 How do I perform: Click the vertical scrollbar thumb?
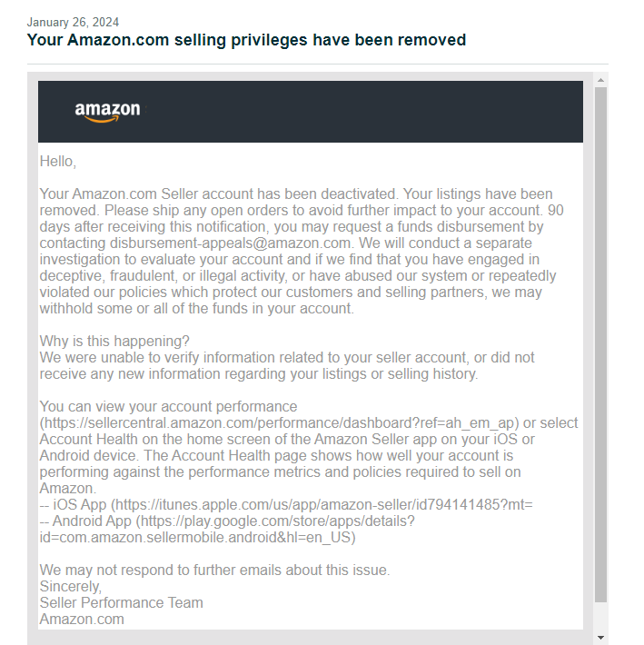point(600,344)
